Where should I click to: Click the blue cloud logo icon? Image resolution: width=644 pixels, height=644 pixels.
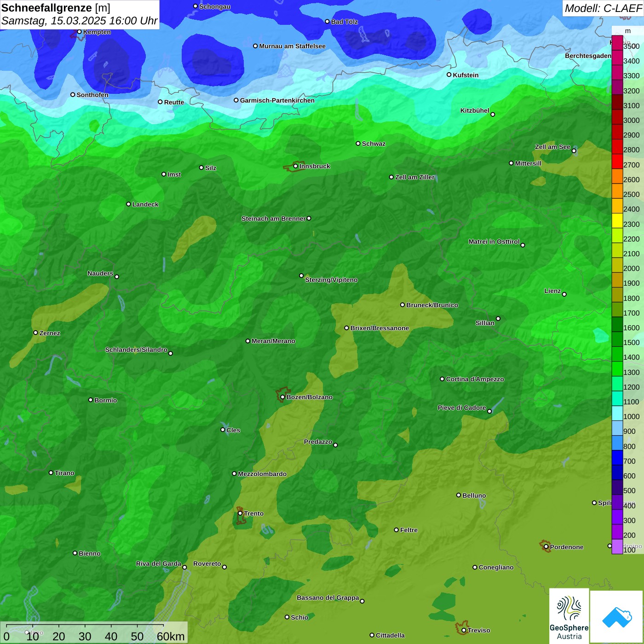[x=616, y=617]
